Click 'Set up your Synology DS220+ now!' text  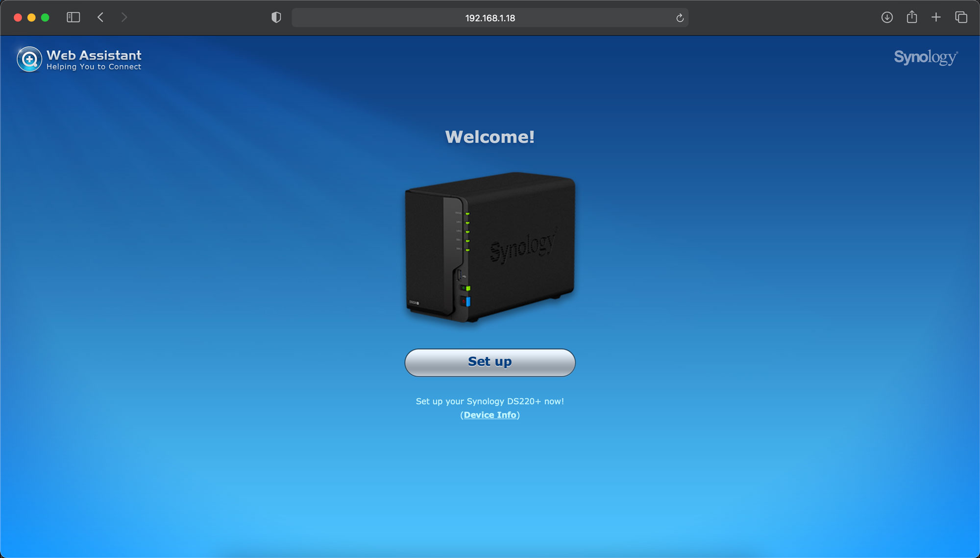click(x=490, y=401)
